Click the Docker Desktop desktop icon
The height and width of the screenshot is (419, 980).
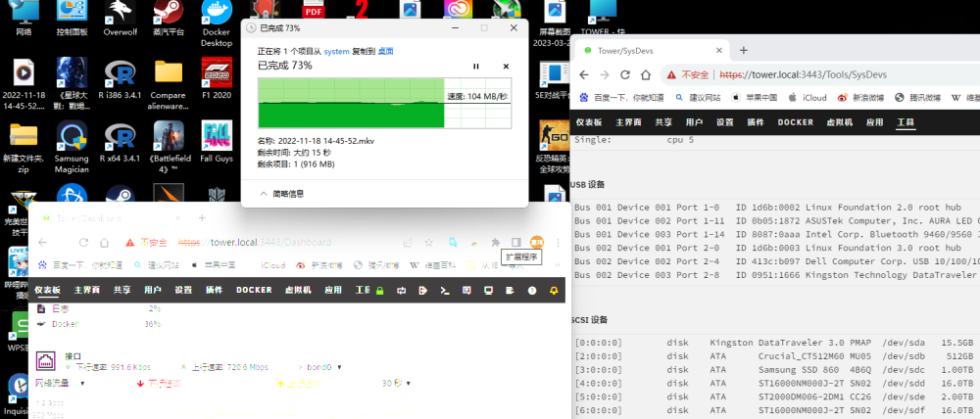(217, 23)
